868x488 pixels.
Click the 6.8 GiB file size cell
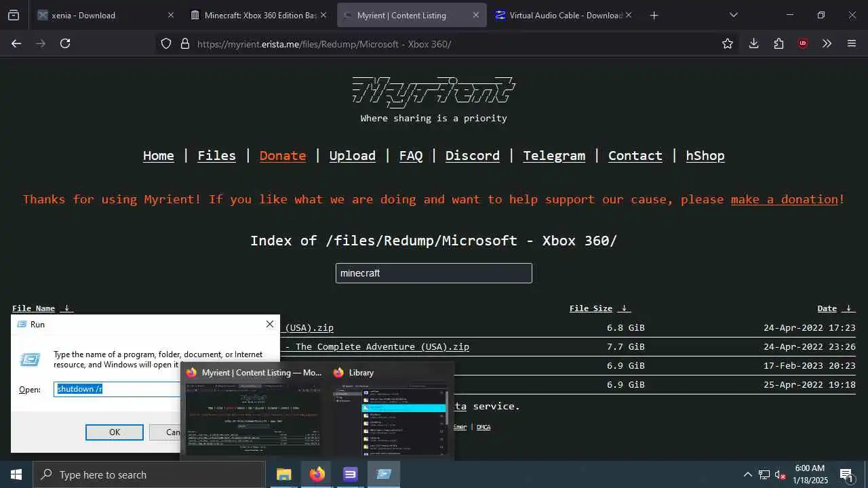[x=626, y=327]
